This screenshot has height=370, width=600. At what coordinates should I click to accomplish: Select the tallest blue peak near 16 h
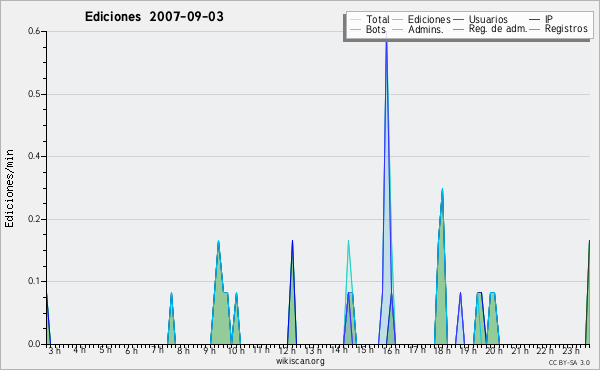386,191
